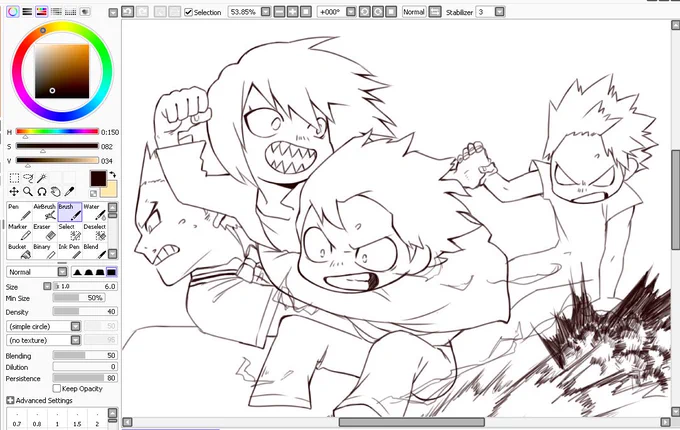Toggle the color wheel panel icon
Image resolution: width=680 pixels, height=430 pixels.
tap(13, 12)
